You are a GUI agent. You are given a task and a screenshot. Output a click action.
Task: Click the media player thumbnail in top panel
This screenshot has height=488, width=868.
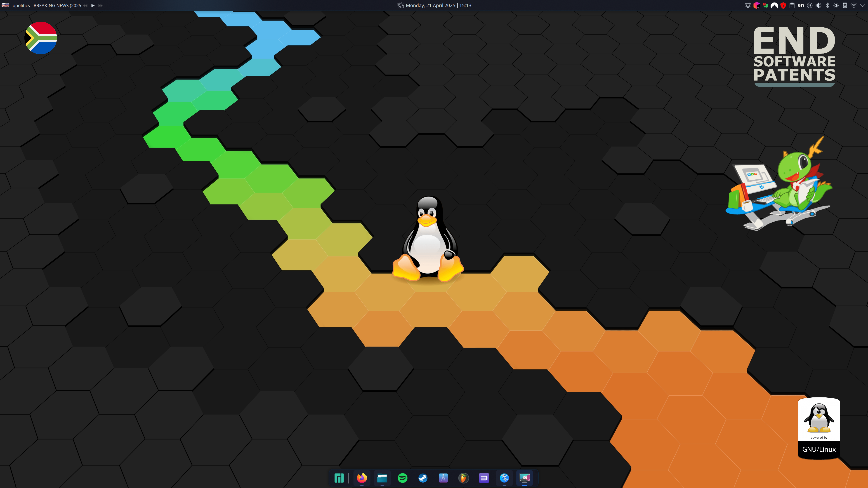[x=5, y=5]
